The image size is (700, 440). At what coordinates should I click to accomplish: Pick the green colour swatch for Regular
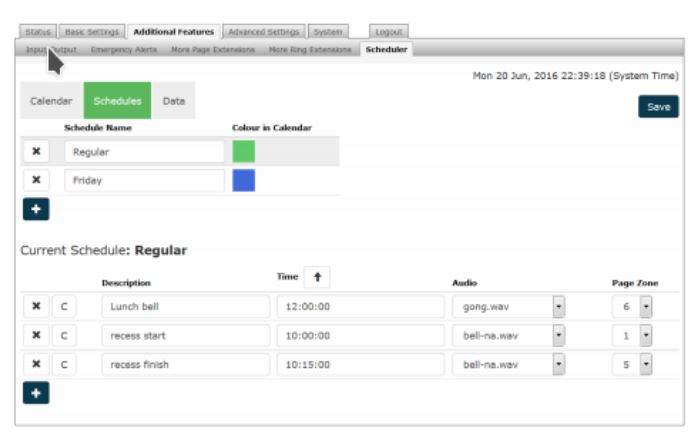click(x=243, y=151)
